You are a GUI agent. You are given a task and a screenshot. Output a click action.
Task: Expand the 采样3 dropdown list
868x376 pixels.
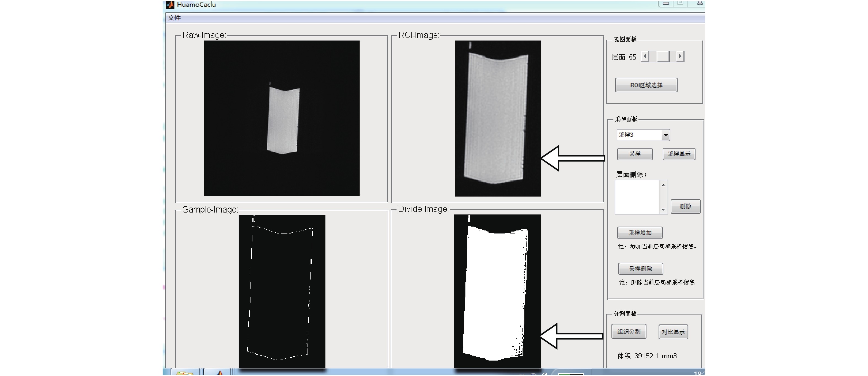coord(665,135)
